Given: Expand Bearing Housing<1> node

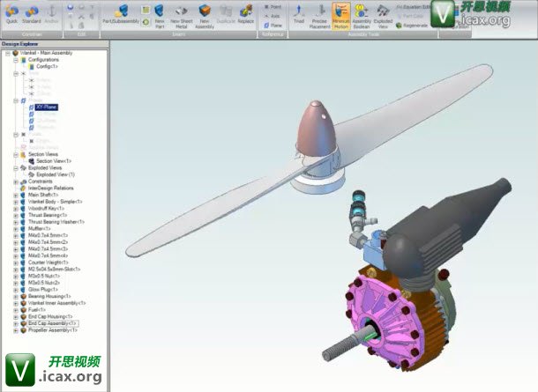Looking at the screenshot, I should (16, 297).
